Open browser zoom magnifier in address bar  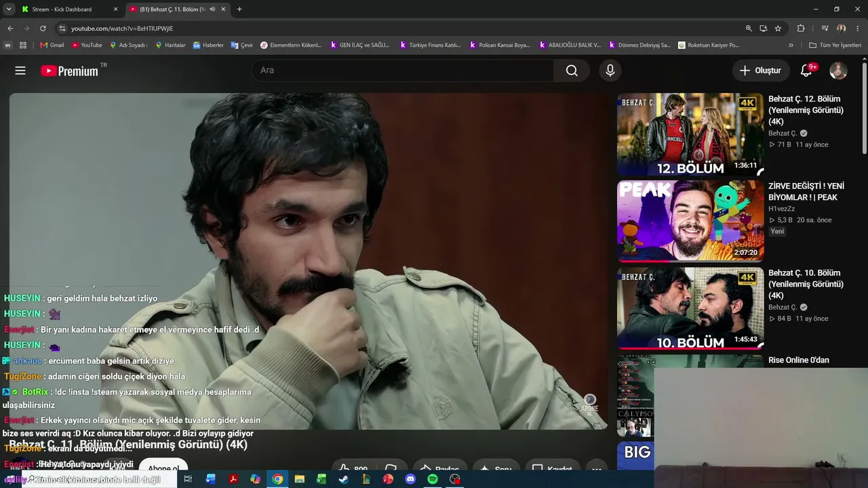coord(749,28)
